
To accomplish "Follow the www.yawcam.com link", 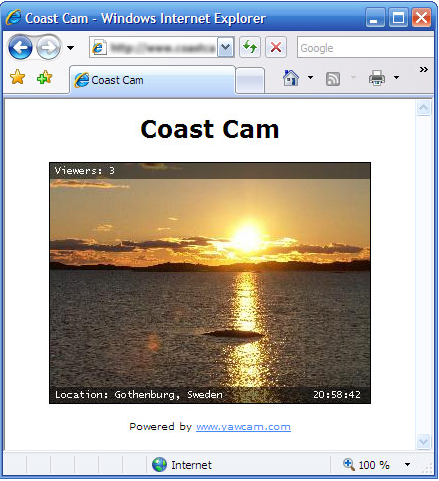I will (x=243, y=427).
